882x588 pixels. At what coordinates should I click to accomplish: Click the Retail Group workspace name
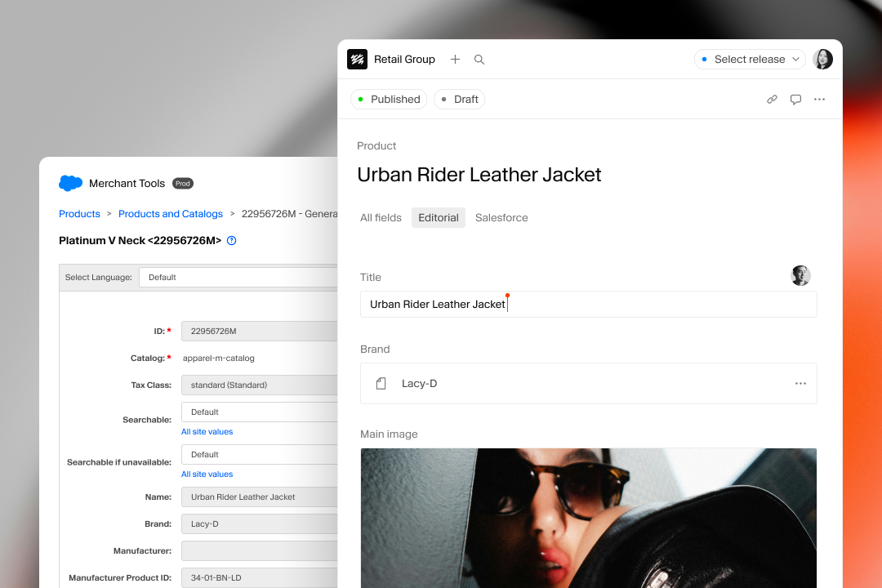[x=404, y=59]
